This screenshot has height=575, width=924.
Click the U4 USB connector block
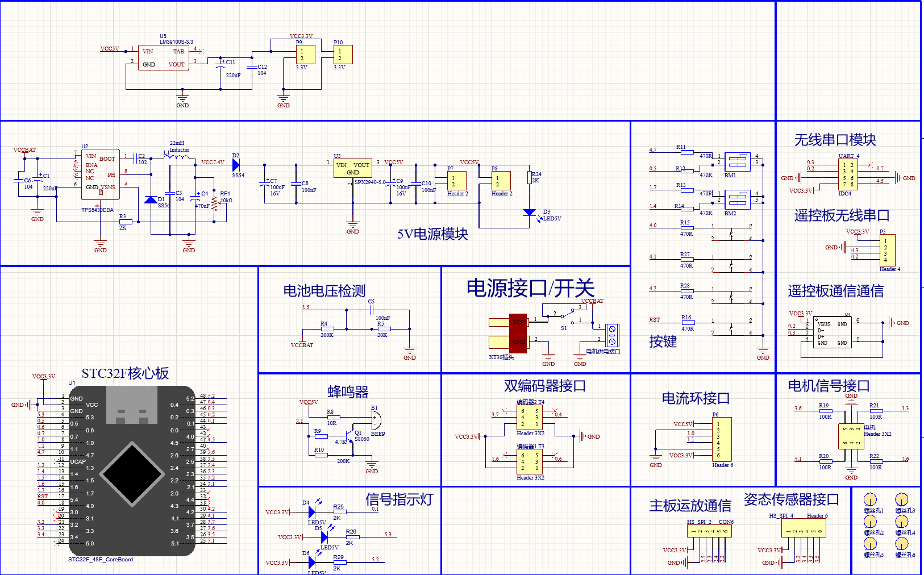coord(833,333)
